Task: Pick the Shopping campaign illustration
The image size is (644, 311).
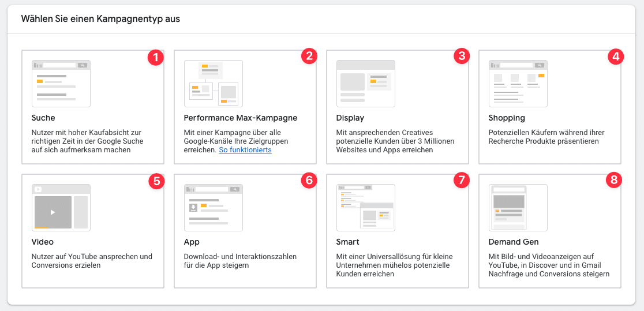Action: (x=518, y=84)
